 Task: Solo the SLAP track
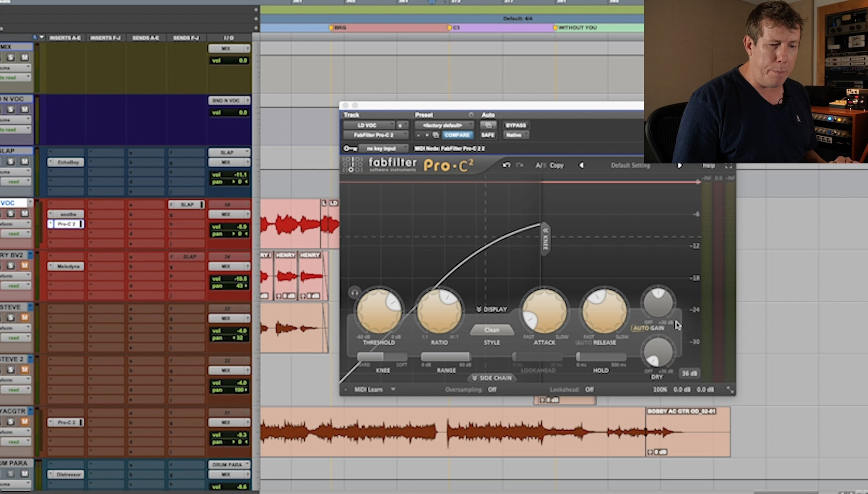pos(10,161)
